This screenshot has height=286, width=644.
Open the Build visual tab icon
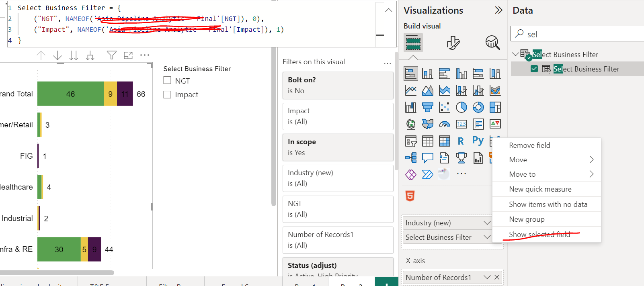(x=413, y=43)
